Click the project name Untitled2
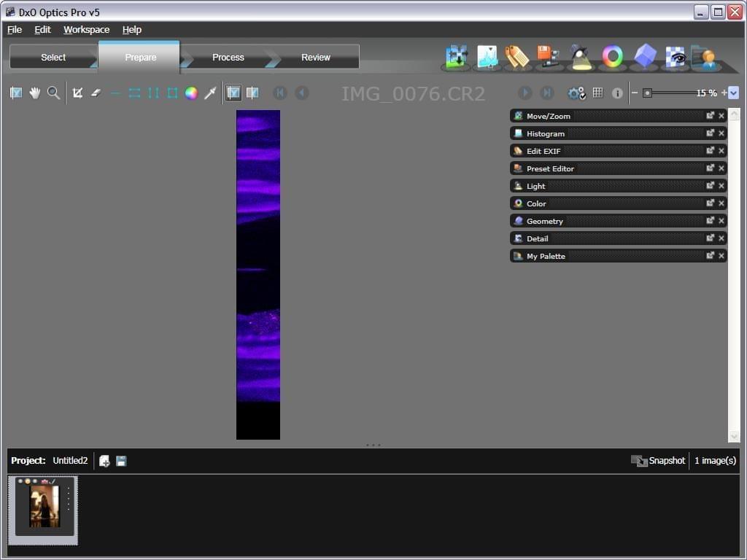Screen dimensions: 747x560 70,461
